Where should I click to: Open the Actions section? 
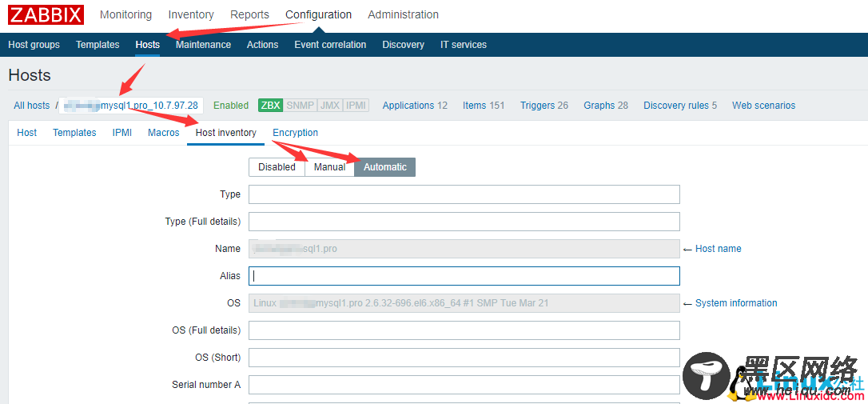262,45
